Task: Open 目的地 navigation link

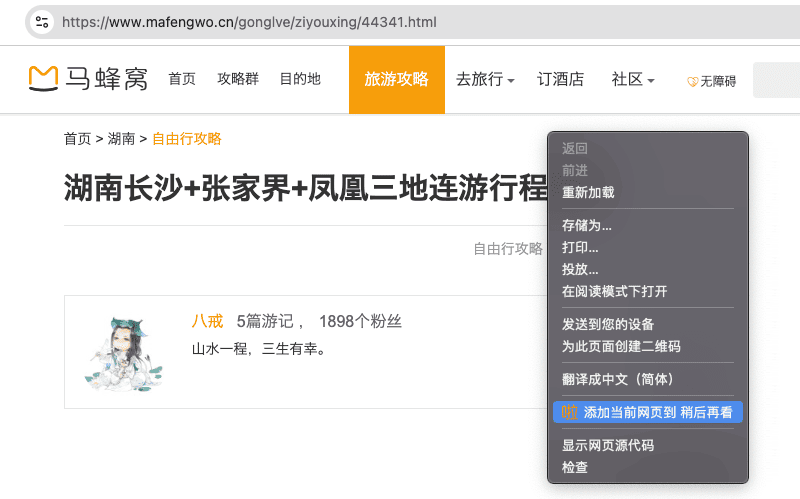Action: tap(300, 79)
